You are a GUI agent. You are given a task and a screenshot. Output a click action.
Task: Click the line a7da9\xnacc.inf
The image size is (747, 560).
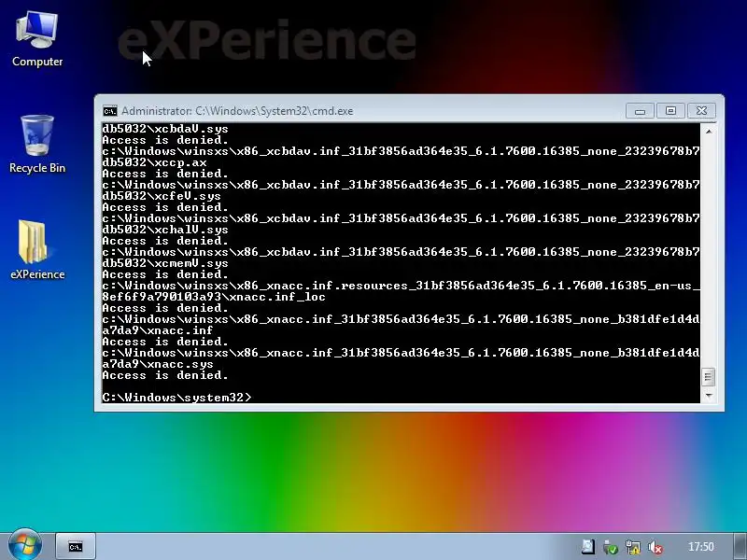[x=158, y=330]
